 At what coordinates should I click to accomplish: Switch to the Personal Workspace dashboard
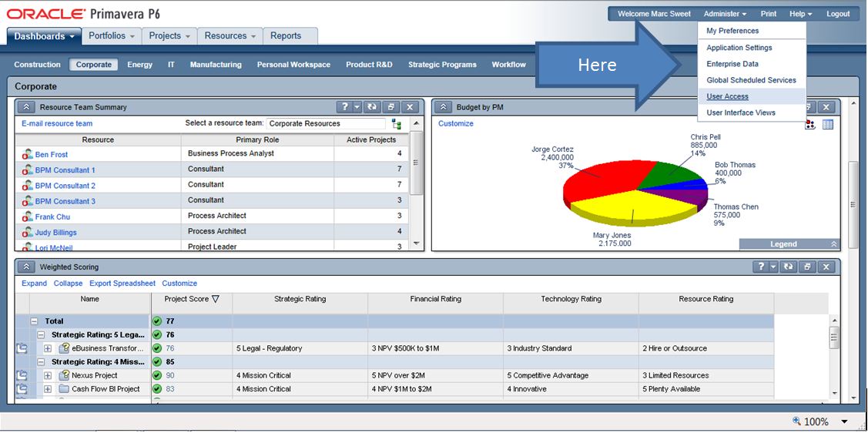click(293, 65)
